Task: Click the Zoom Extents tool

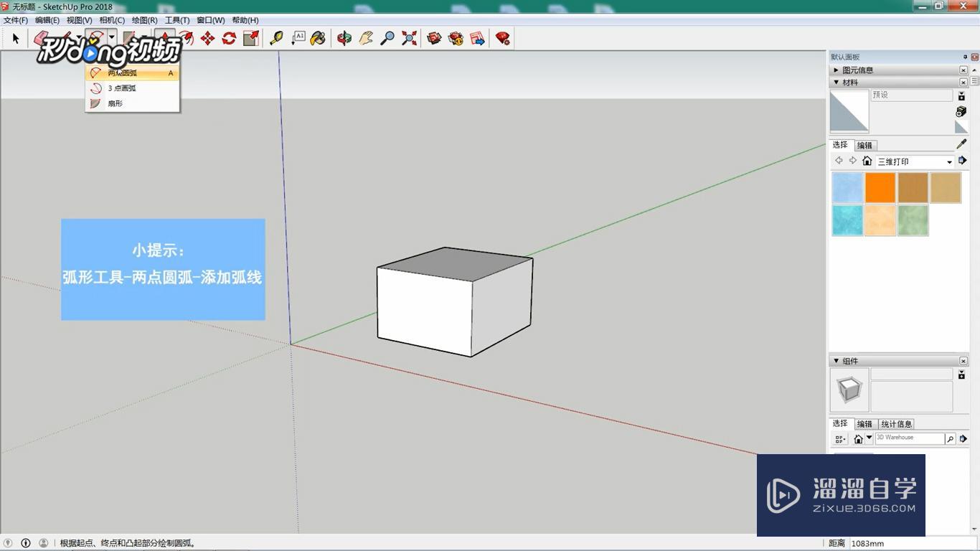Action: coord(409,38)
